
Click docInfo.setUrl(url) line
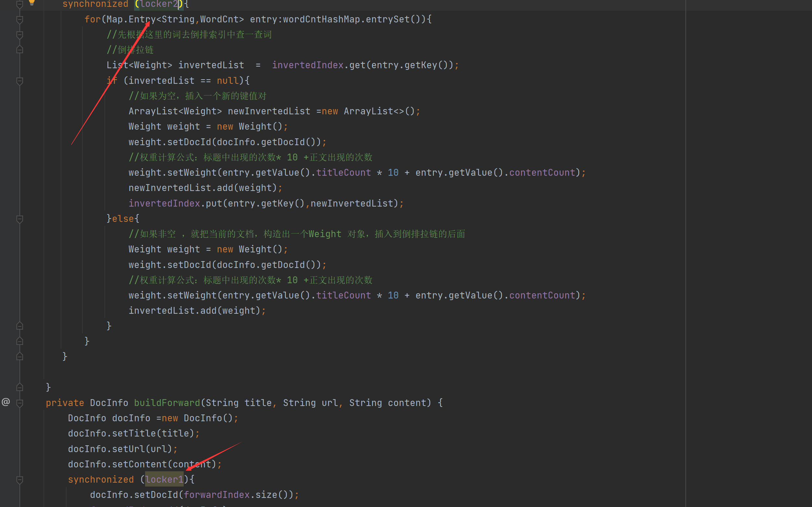tap(123, 449)
